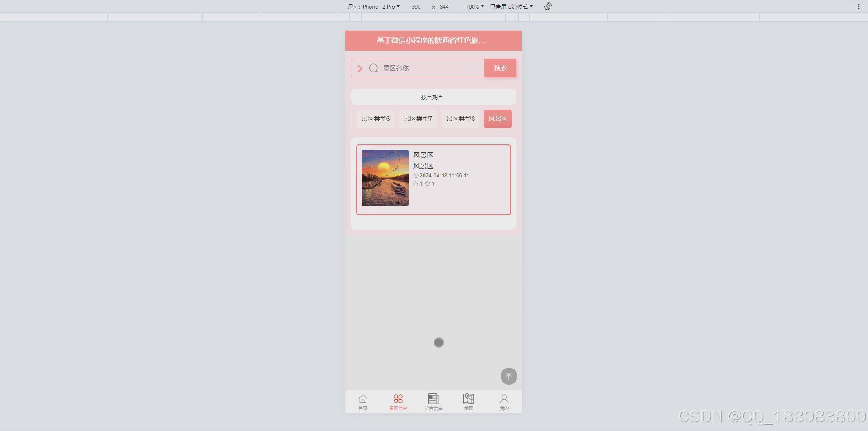This screenshot has width=868, height=431.
Task: Go to the 首页 home tab
Action: (363, 402)
